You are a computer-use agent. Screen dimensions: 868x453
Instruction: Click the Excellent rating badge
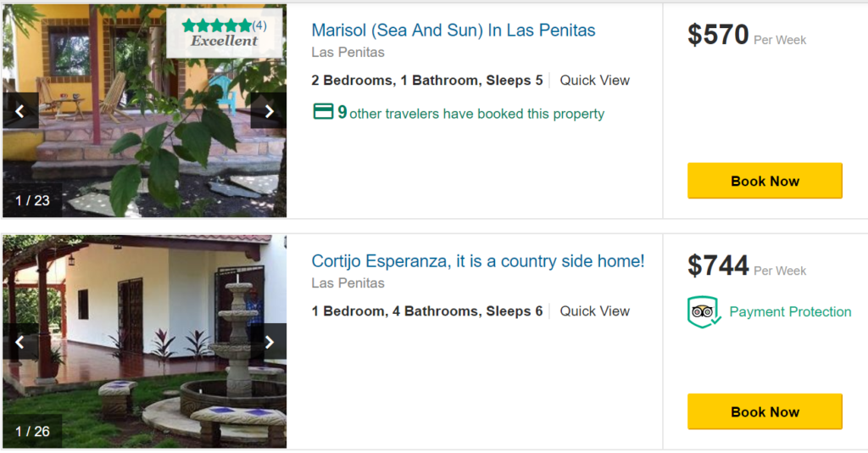tap(224, 41)
